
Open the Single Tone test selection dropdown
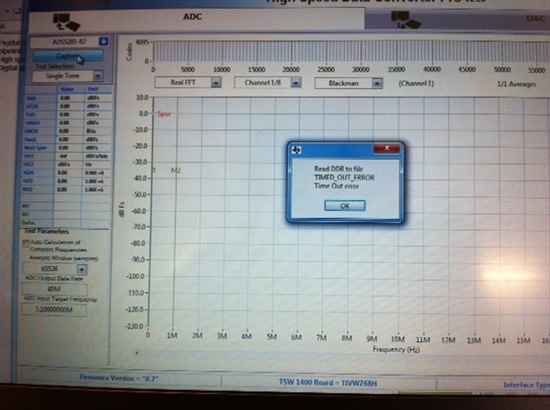tap(98, 76)
